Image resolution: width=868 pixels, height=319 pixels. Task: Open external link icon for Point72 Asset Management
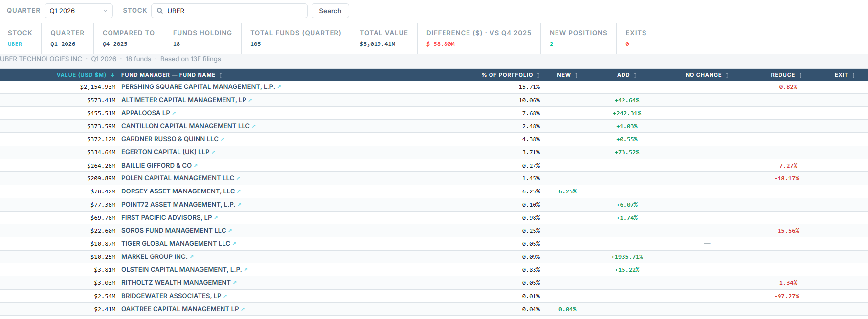pos(239,205)
